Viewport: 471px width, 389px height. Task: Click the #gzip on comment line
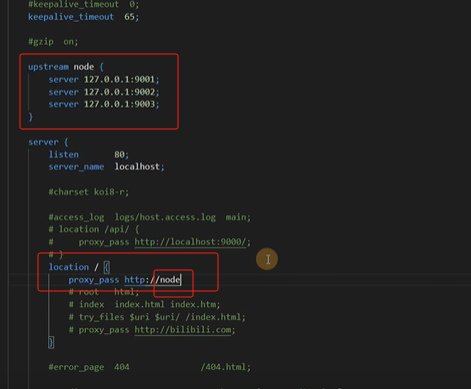click(53, 42)
